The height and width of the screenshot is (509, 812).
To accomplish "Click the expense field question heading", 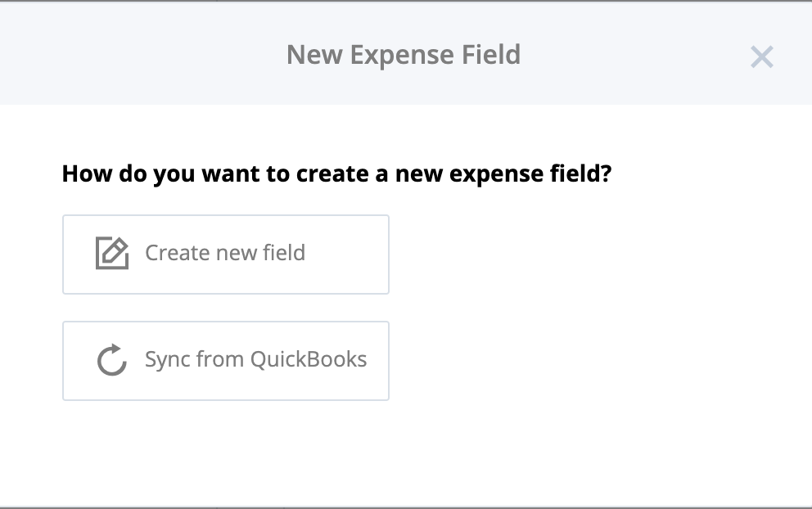I will (336, 173).
